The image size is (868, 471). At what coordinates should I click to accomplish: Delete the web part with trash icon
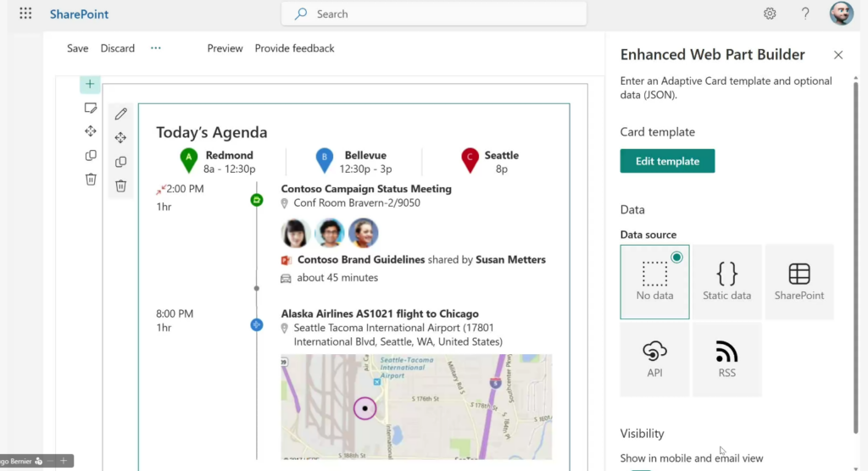[120, 186]
